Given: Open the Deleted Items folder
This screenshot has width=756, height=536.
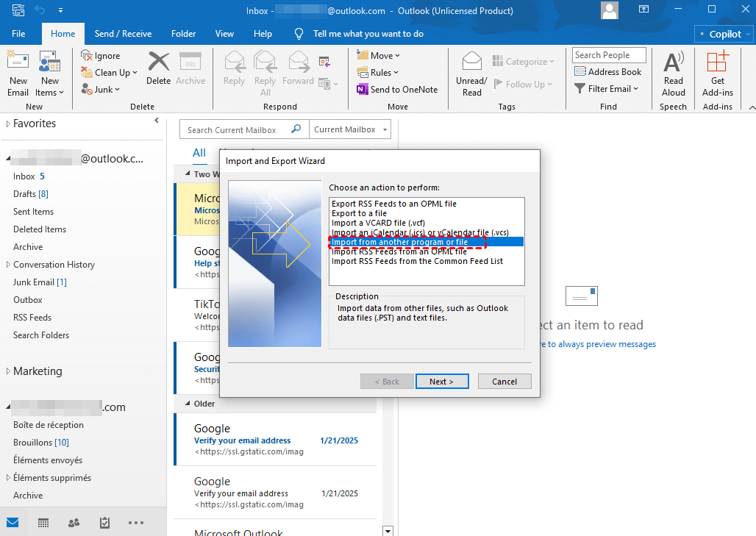Looking at the screenshot, I should (40, 229).
